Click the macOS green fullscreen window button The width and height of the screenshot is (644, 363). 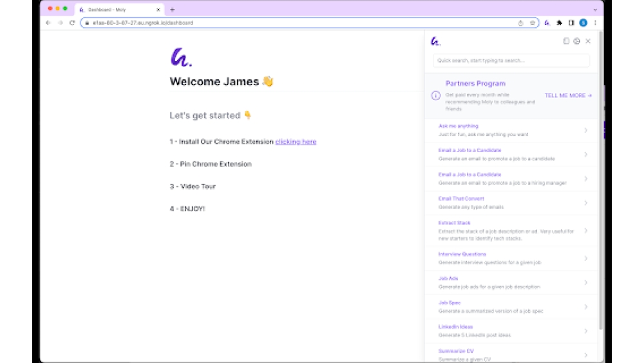(65, 8)
